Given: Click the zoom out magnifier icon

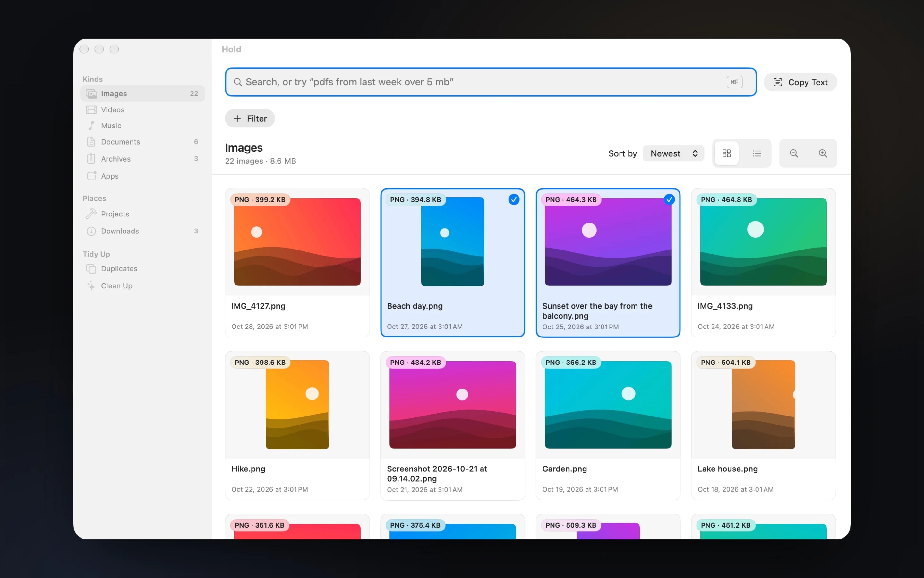Looking at the screenshot, I should point(794,153).
